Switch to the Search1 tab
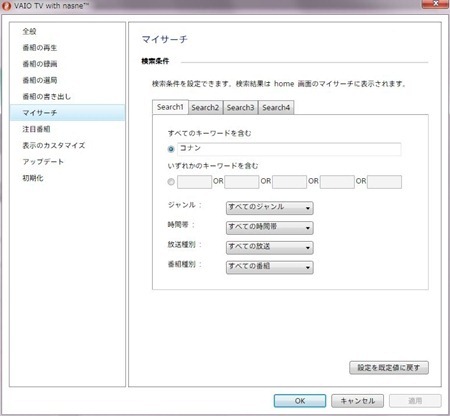 point(170,107)
